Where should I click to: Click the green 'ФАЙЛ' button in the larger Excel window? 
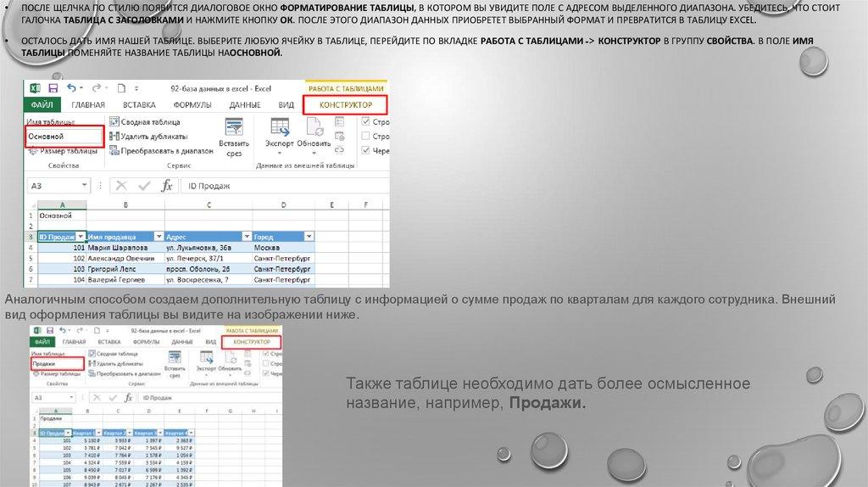[42, 104]
